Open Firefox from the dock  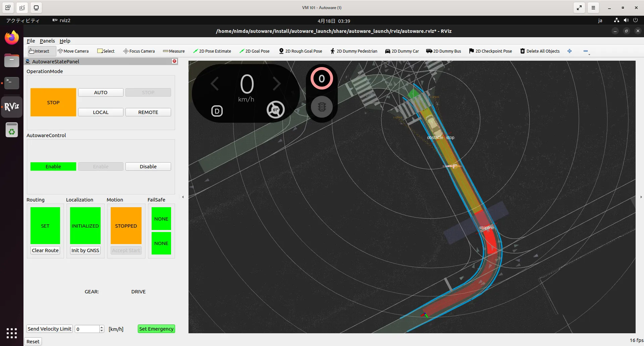[12, 38]
